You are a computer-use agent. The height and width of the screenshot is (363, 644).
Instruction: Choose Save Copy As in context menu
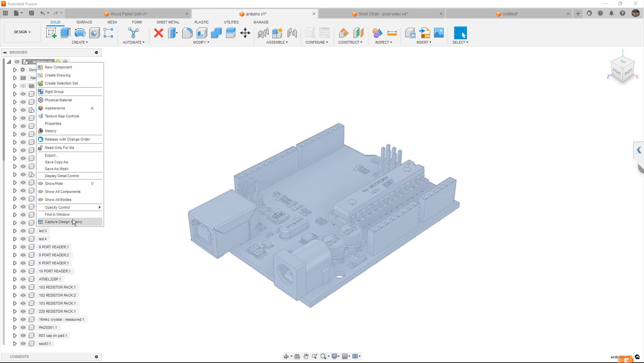70,162
